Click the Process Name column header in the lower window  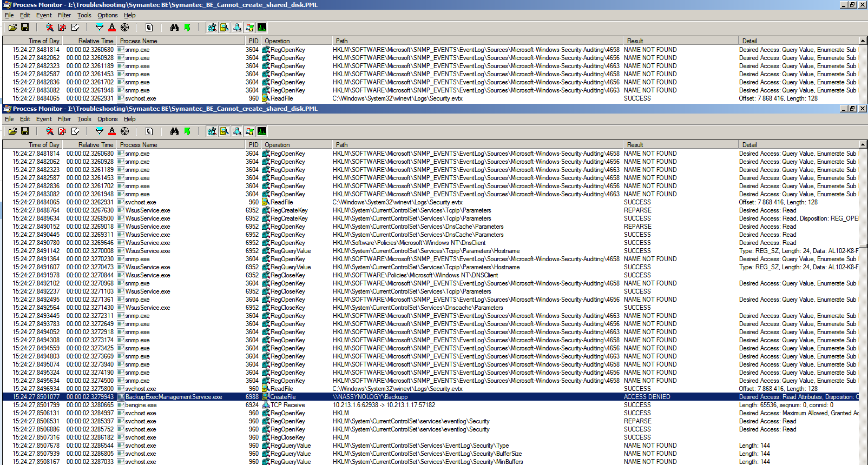[x=139, y=145]
